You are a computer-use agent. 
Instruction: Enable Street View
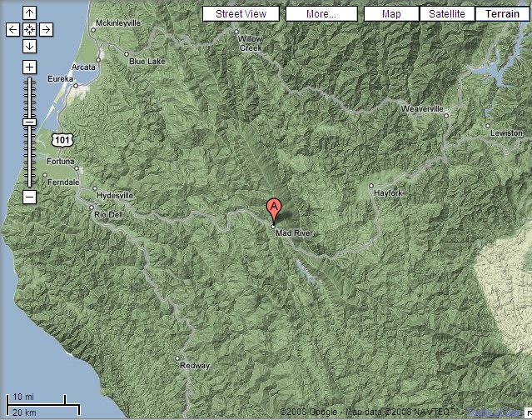click(x=241, y=14)
